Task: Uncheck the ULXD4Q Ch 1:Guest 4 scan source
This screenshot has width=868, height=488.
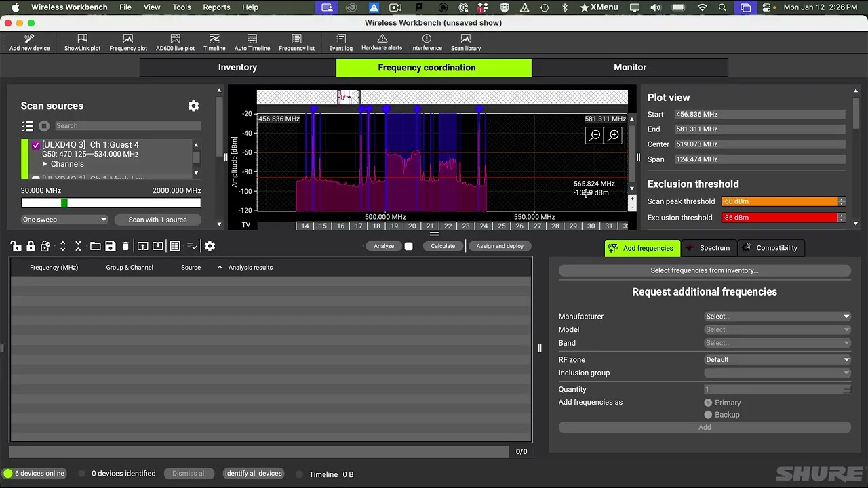Action: click(x=36, y=144)
